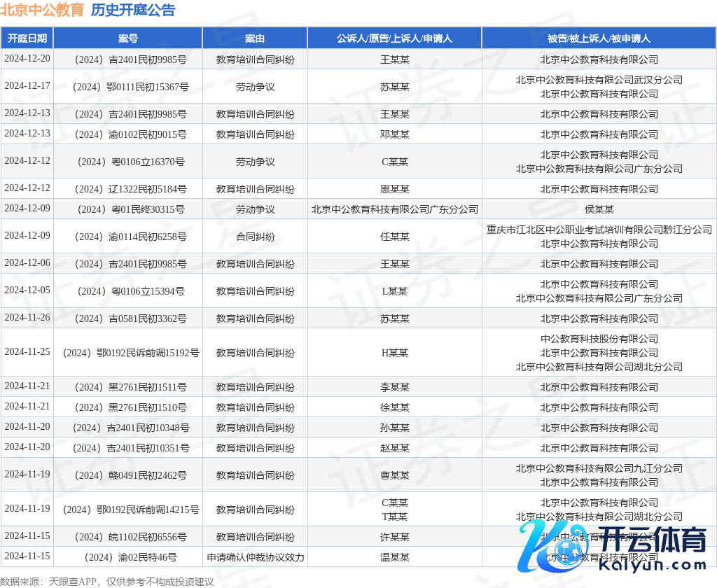Select case （2024）辽1322民初5184号
This screenshot has width=717, height=588.
point(128,189)
